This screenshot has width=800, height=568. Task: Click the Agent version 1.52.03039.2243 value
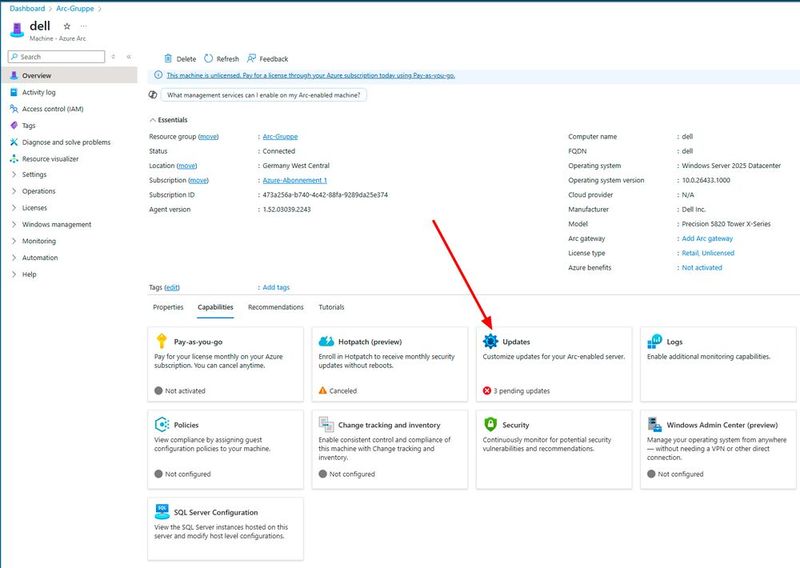coord(287,210)
